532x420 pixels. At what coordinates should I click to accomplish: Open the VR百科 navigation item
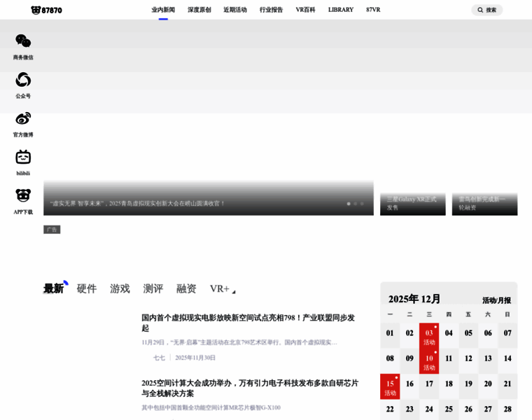[305, 10]
